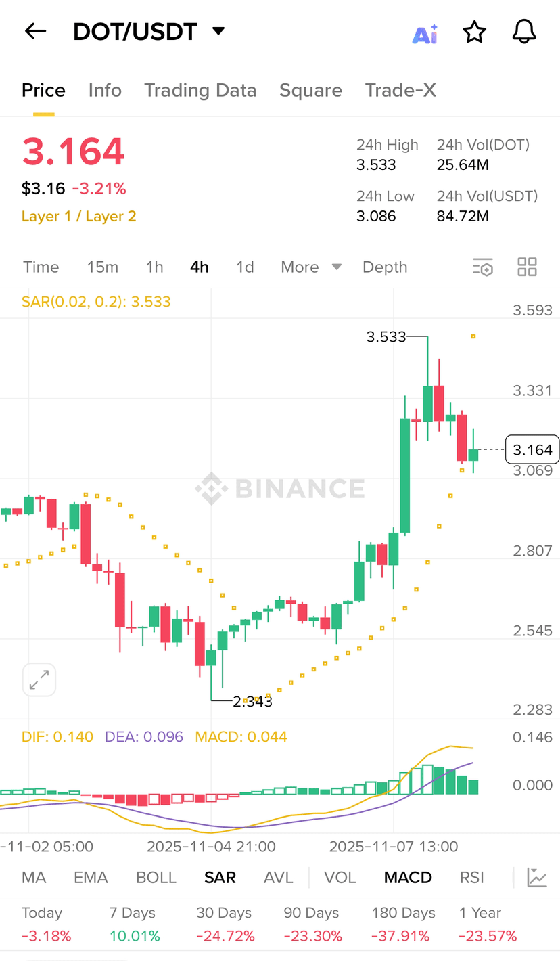Select the 4h timeframe
The height and width of the screenshot is (961, 560).
(x=200, y=267)
